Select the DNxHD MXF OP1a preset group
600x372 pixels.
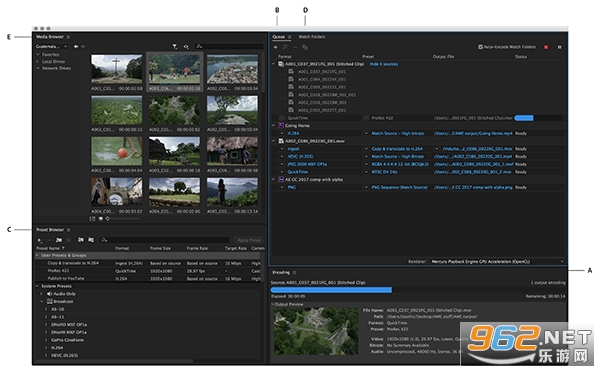point(68,325)
